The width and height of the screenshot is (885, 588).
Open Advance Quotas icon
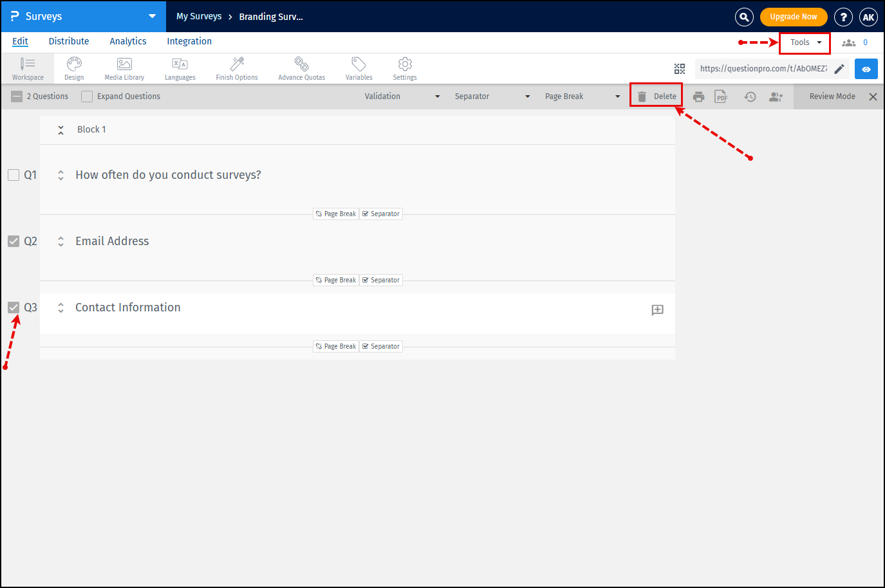[x=301, y=64]
